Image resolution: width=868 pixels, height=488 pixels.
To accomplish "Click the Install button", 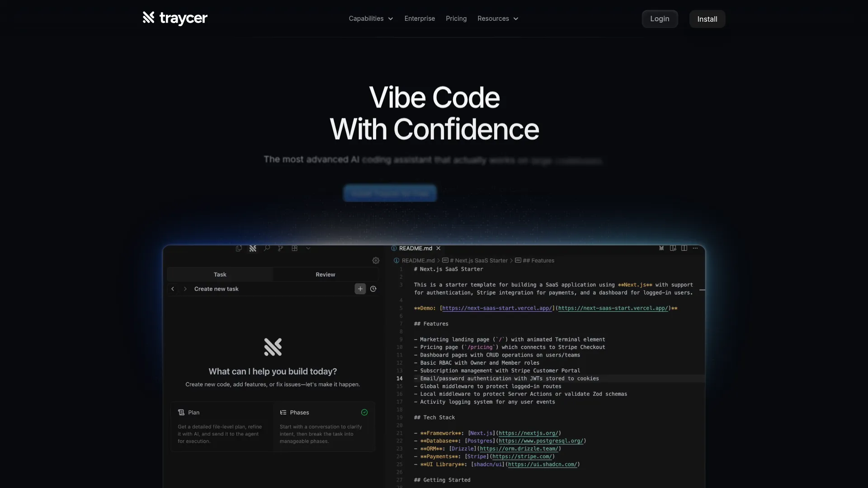I will click(x=707, y=19).
